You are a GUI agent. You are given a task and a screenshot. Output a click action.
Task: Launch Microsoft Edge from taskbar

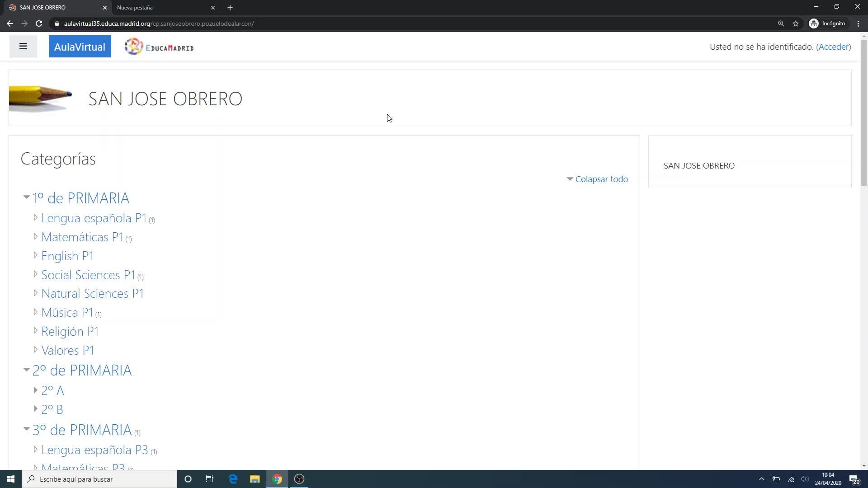(x=233, y=479)
